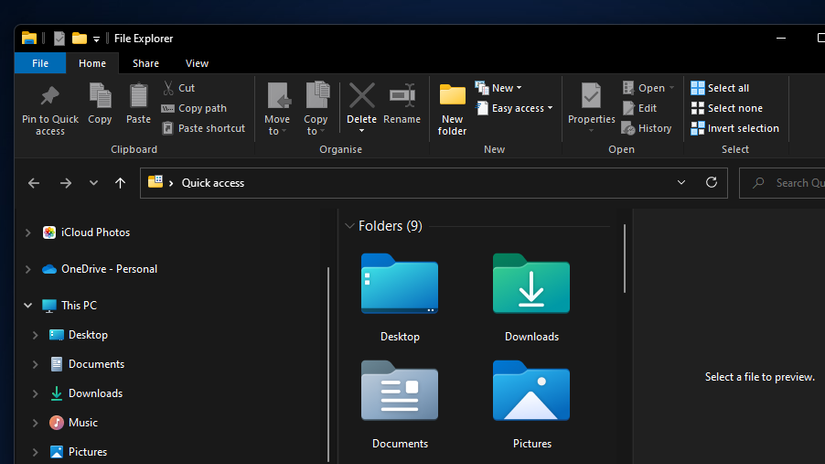Click the File Explorer title bar folder icon
Image resolution: width=825 pixels, height=464 pixels.
(x=29, y=38)
